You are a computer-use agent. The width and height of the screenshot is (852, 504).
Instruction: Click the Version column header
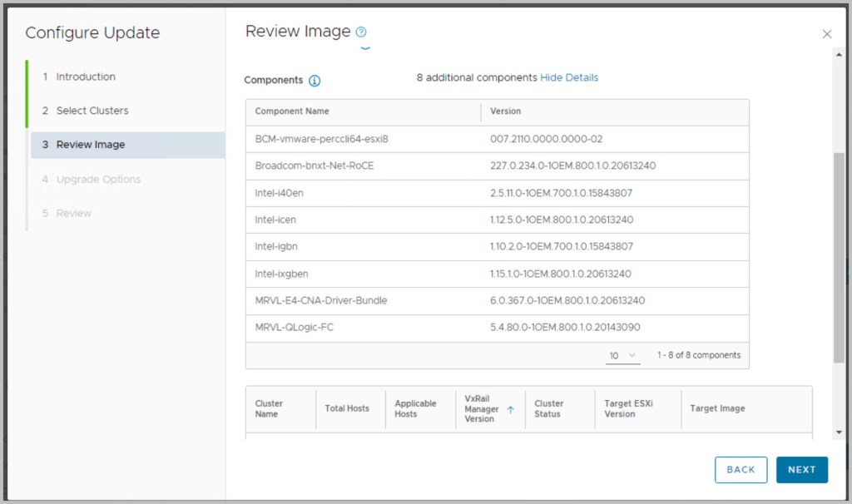tap(506, 111)
